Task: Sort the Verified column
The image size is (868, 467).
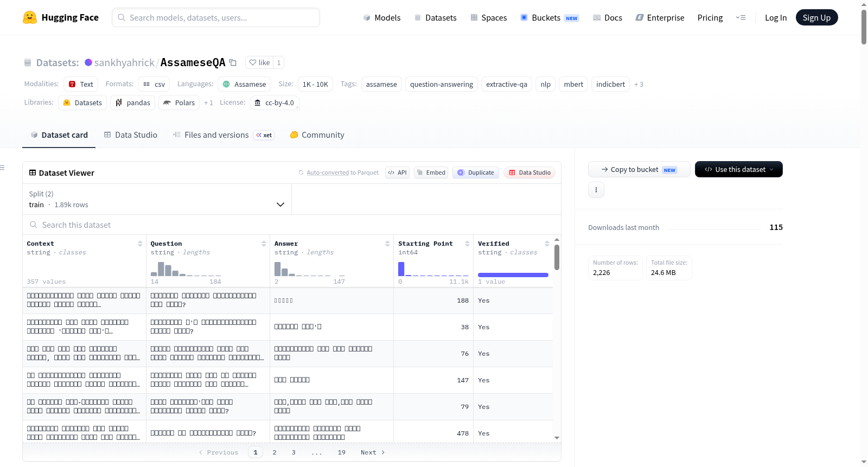Action: tap(547, 244)
